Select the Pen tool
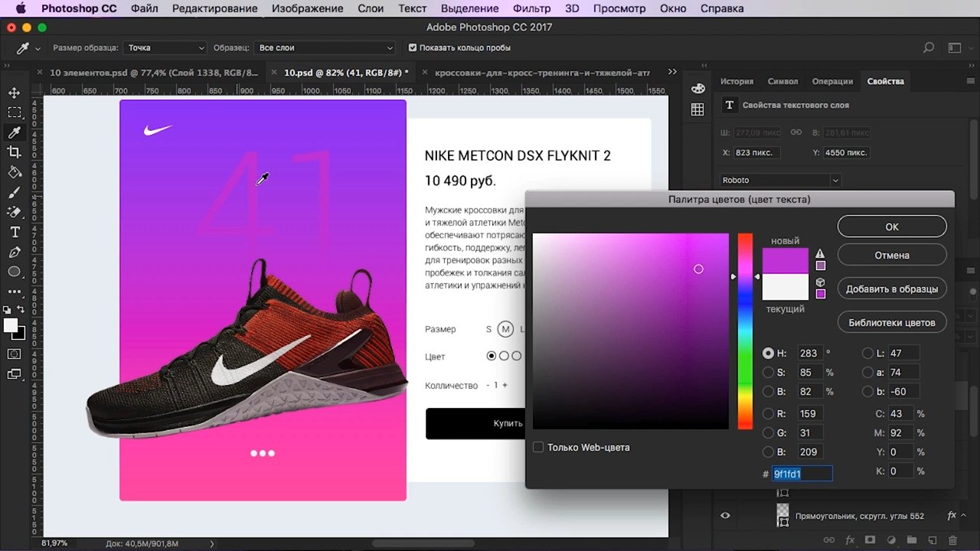The height and width of the screenshot is (551, 980). [x=15, y=252]
